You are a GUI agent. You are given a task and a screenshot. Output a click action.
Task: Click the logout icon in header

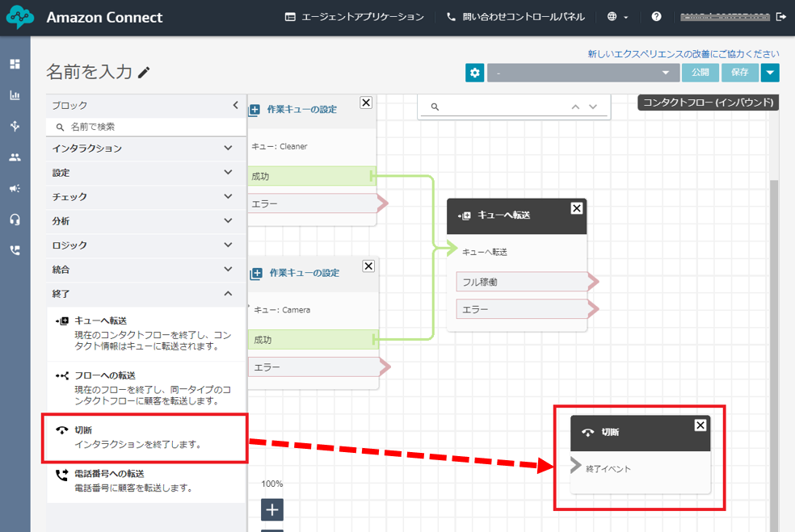point(780,17)
